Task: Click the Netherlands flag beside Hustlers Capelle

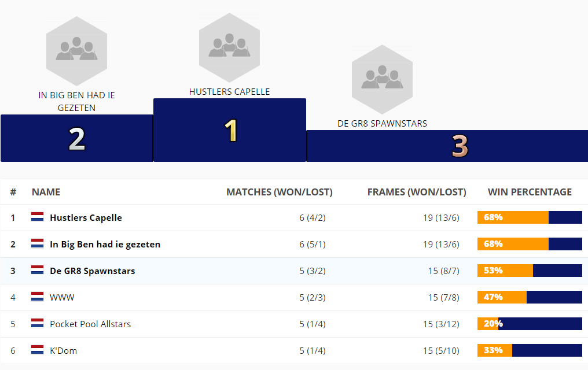Action: point(38,217)
